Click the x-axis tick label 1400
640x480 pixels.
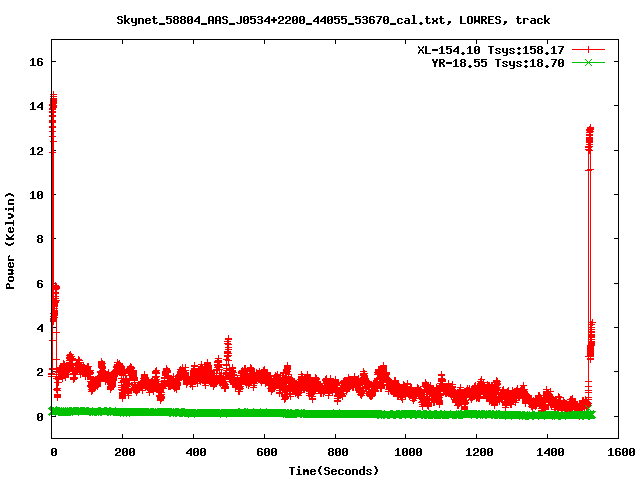pos(550,452)
